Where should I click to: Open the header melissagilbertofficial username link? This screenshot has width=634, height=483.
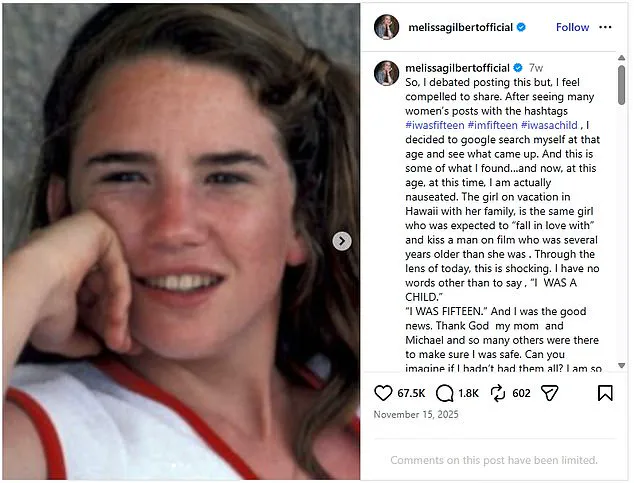[x=458, y=27]
